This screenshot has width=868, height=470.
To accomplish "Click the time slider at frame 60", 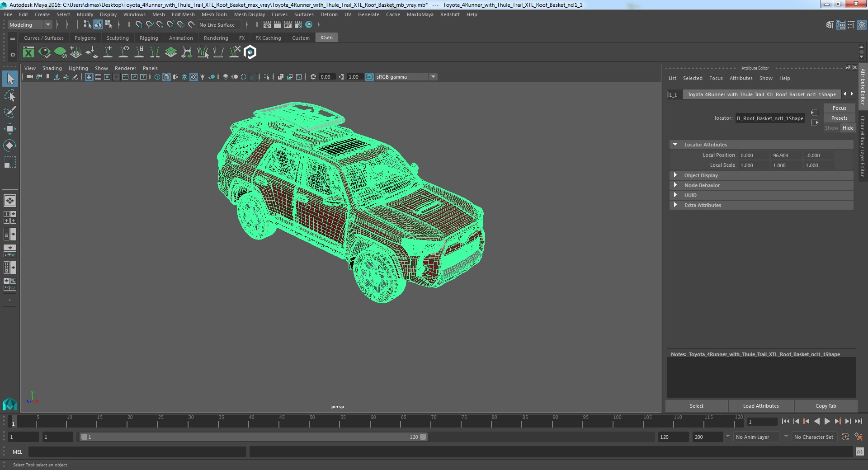I will point(373,422).
